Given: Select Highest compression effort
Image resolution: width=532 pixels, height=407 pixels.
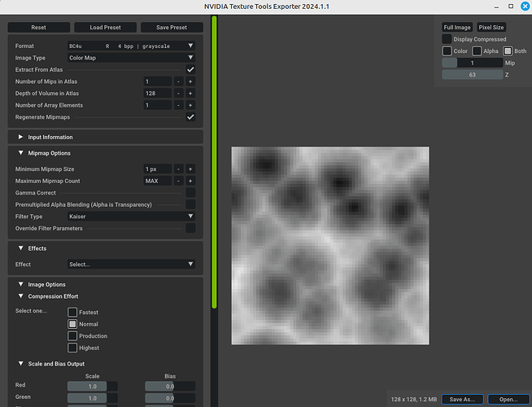Looking at the screenshot, I should [72, 348].
